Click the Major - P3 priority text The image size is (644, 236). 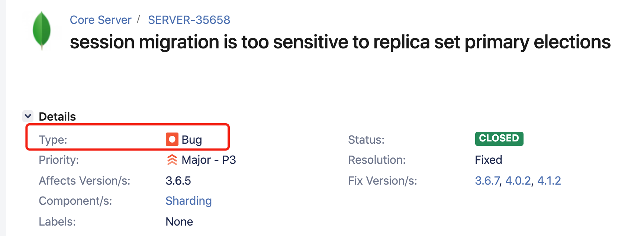click(209, 160)
